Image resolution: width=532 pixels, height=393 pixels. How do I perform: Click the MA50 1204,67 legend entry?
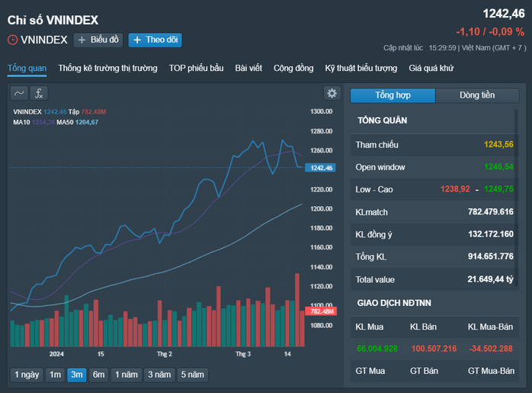pyautogui.click(x=77, y=122)
